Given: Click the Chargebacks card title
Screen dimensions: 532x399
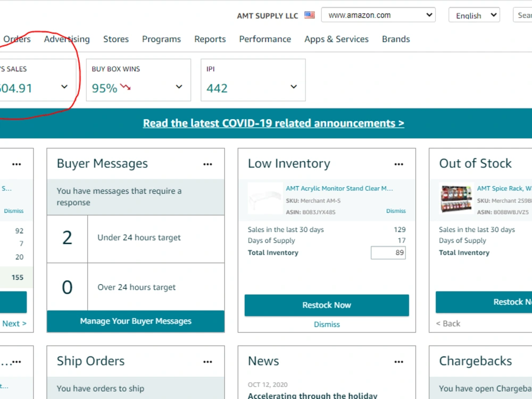Looking at the screenshot, I should coord(475,361).
